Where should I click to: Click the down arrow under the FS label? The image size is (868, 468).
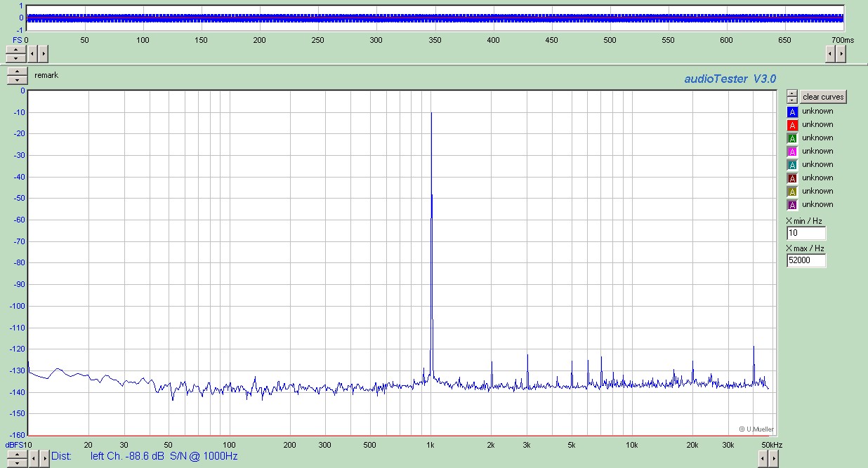[x=15, y=58]
